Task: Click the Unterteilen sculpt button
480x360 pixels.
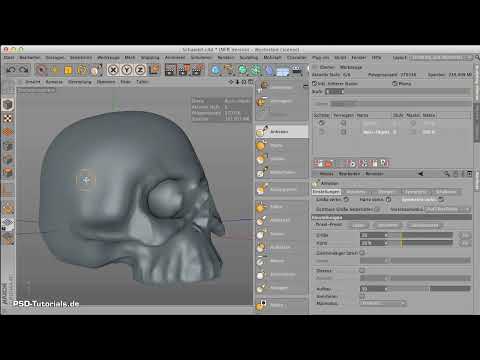Action: tap(282, 87)
